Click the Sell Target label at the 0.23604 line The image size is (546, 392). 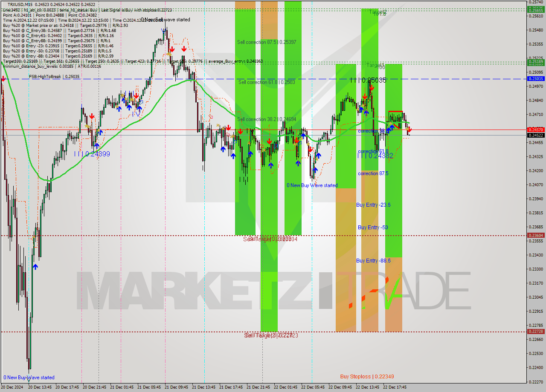click(270, 239)
